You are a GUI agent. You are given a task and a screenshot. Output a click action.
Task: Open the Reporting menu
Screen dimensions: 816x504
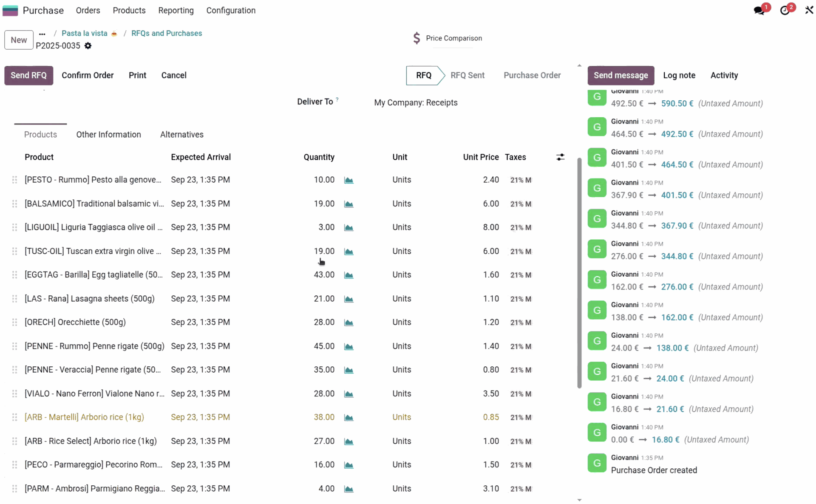(176, 10)
